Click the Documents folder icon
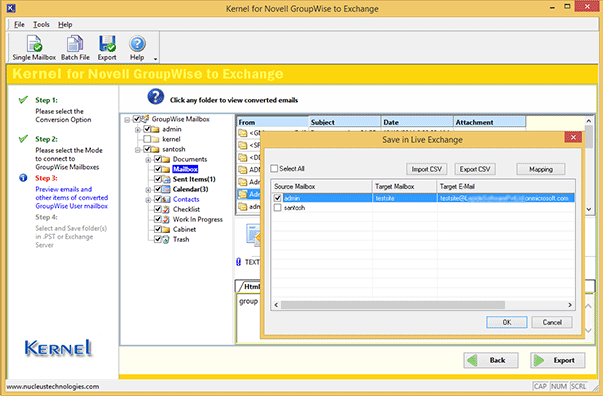Screen dimensions: 603x396 click(x=166, y=159)
